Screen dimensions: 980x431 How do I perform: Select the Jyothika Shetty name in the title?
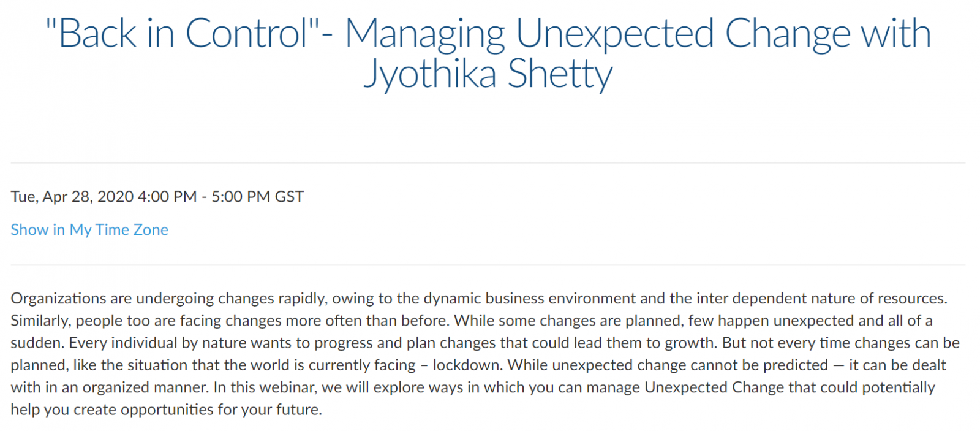pyautogui.click(x=488, y=74)
